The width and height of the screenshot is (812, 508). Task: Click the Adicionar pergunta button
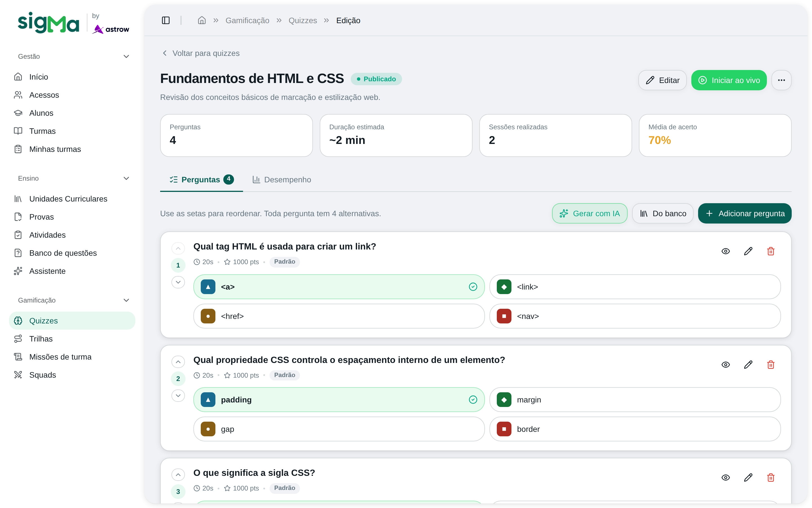tap(745, 213)
